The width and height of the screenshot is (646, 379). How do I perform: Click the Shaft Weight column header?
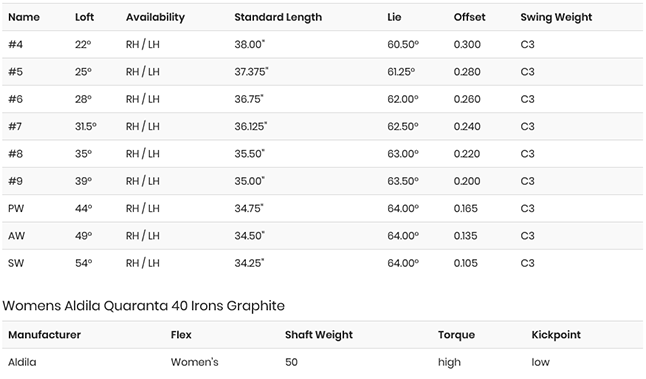[x=319, y=335]
